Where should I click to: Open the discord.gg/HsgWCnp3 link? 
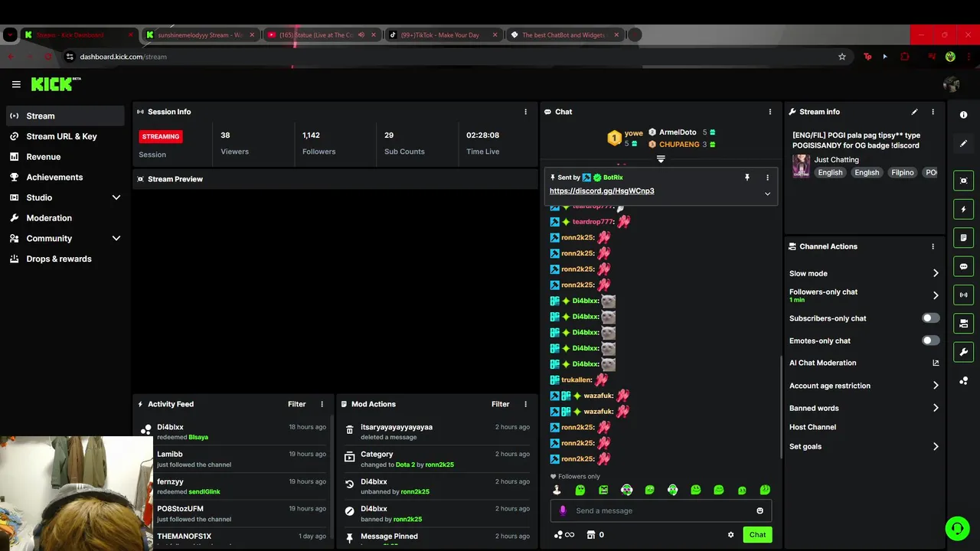[x=602, y=191]
